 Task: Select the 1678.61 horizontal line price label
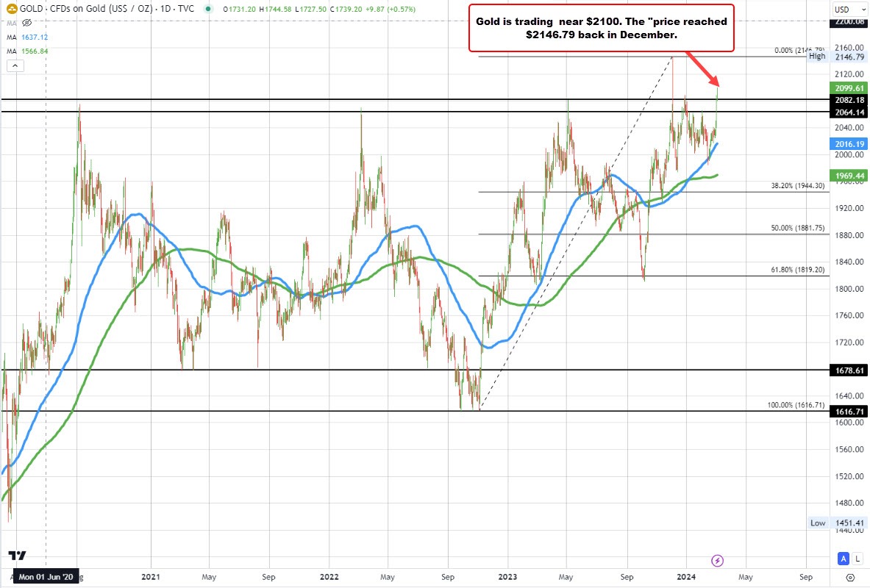(x=848, y=371)
